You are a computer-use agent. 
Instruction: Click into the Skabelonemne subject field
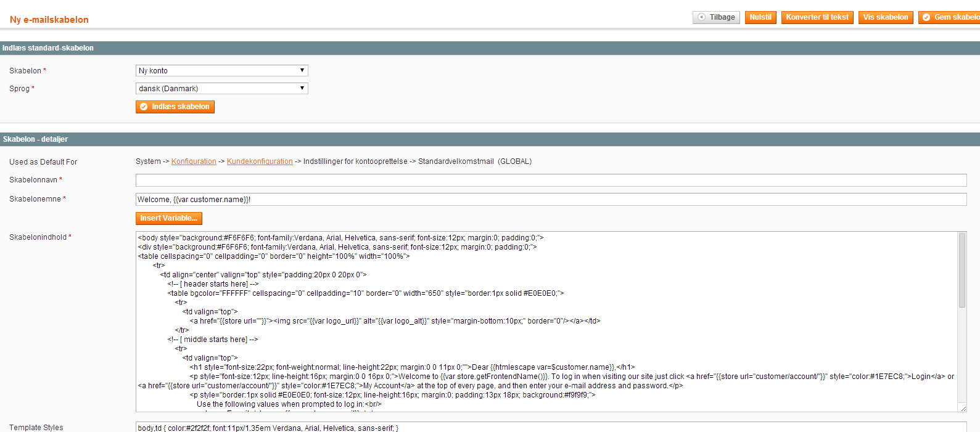(x=551, y=199)
